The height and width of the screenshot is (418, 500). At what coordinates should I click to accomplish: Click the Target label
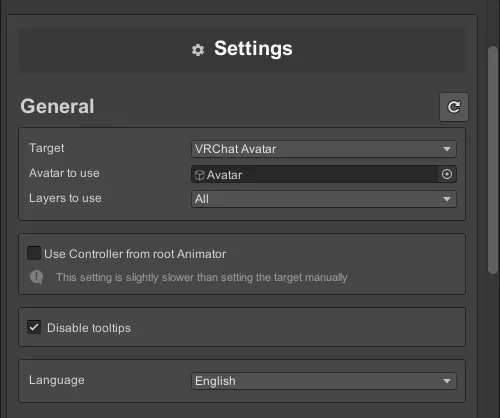click(47, 148)
